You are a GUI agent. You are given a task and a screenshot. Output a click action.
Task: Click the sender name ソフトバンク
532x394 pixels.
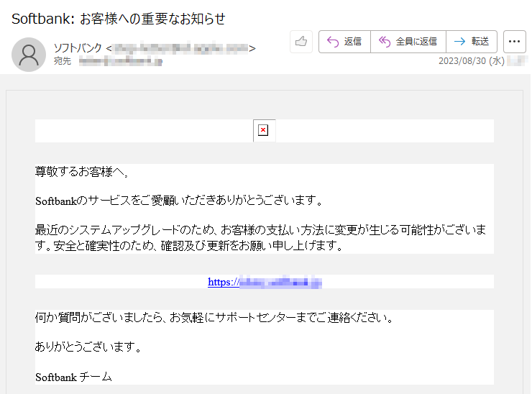[x=78, y=48]
